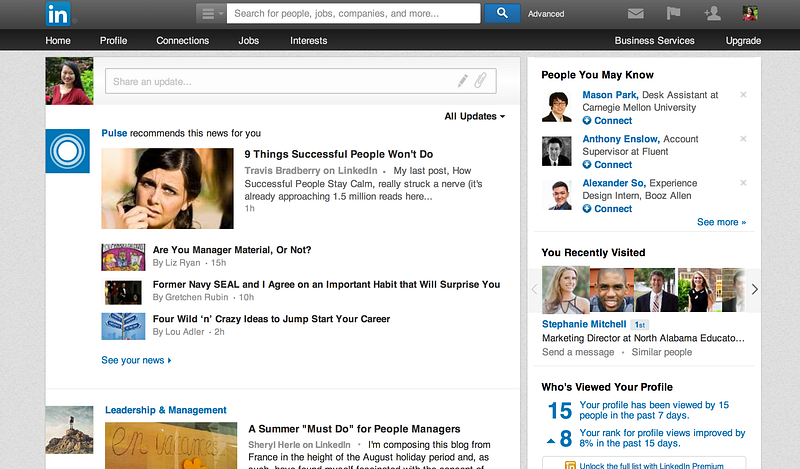Open Stephanie Mitchell's profile
This screenshot has width=800, height=469.
click(x=584, y=324)
